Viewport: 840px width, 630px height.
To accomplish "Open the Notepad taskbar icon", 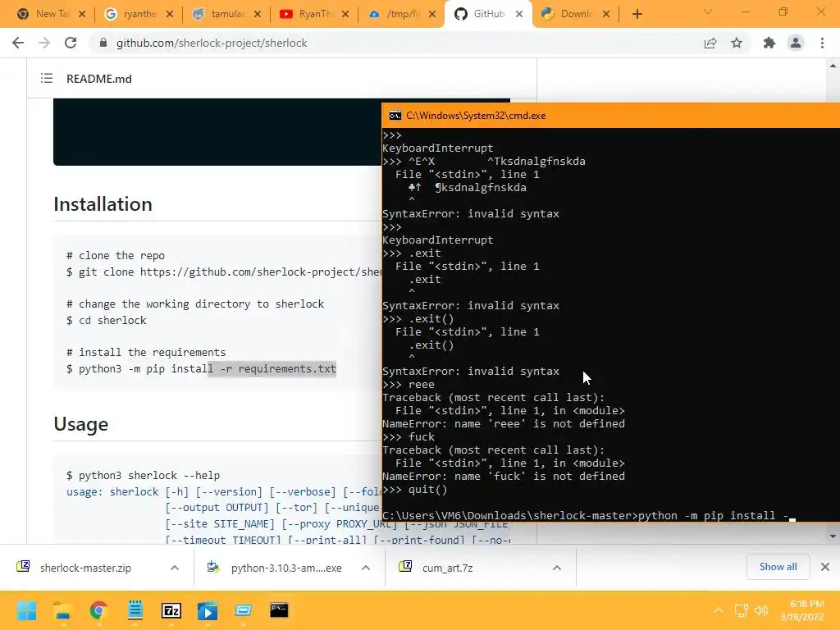I will point(135,610).
